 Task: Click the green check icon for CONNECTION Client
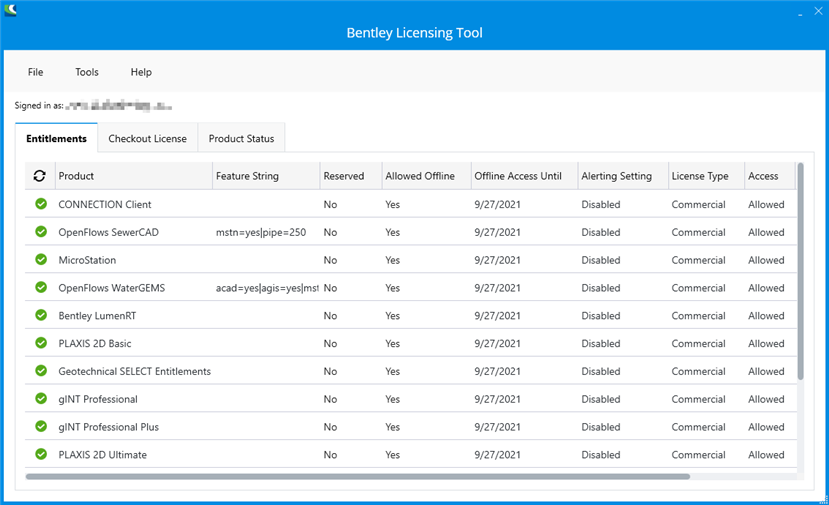pos(41,204)
